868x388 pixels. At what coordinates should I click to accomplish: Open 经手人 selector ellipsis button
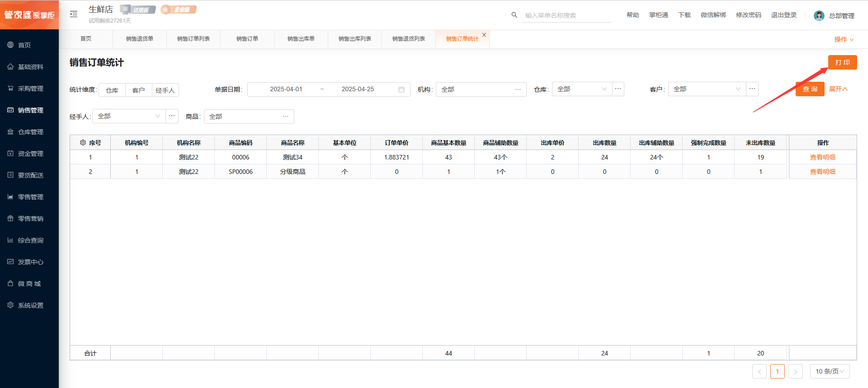172,116
